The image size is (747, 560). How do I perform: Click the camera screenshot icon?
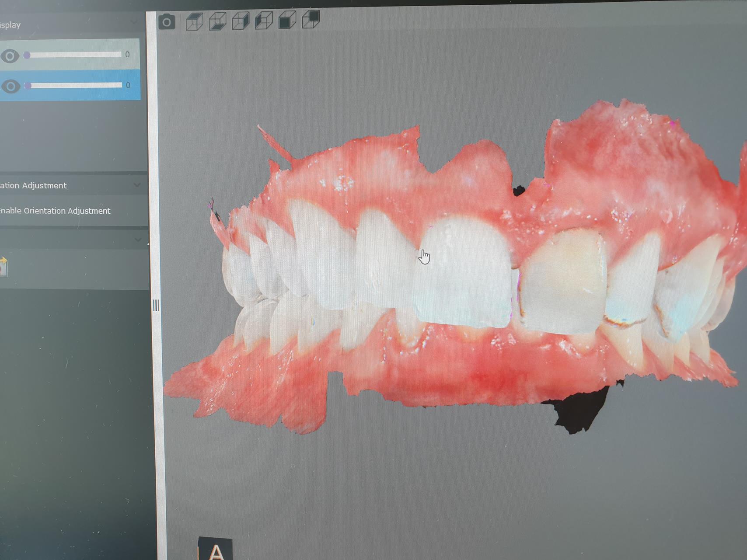166,22
